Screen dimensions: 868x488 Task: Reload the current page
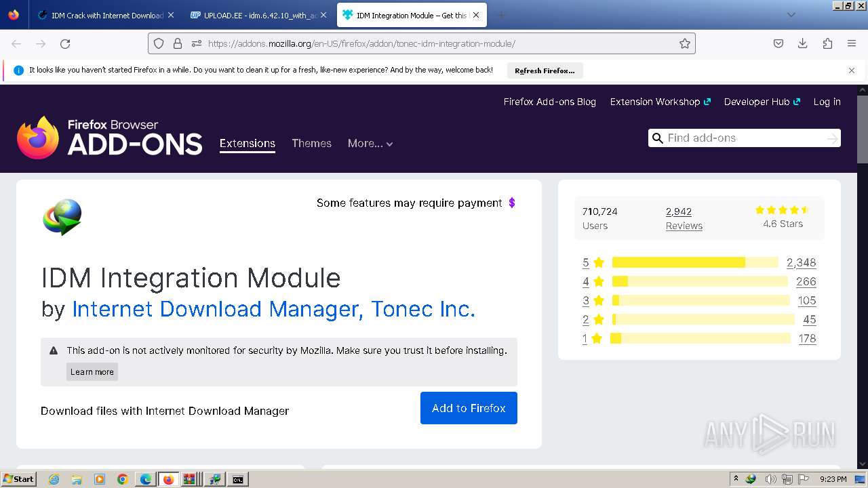[65, 44]
